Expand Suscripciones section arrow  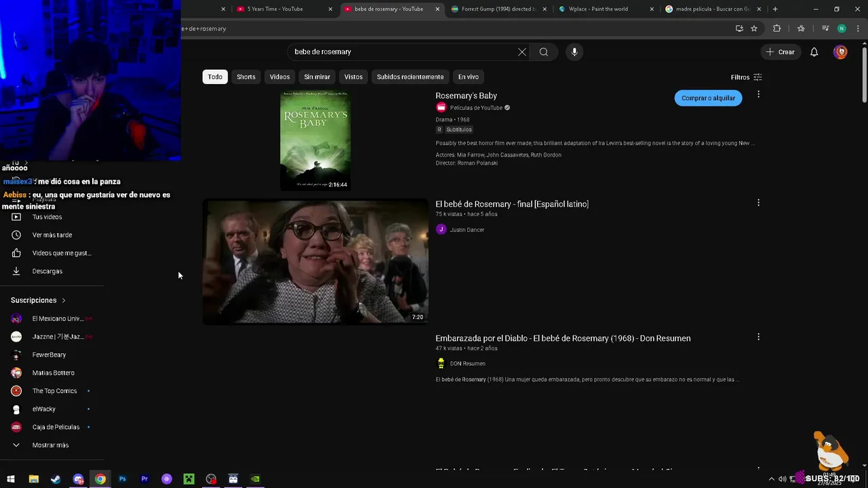pos(64,300)
